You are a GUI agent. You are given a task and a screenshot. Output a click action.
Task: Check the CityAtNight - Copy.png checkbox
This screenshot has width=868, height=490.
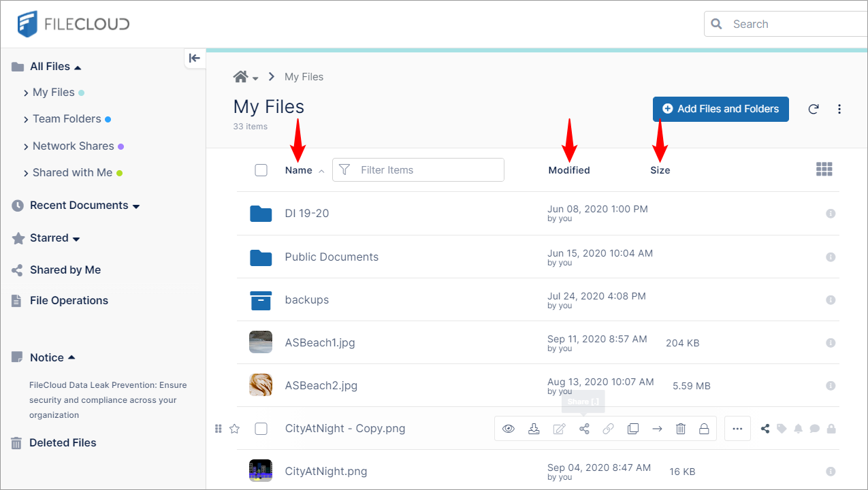[x=261, y=429]
